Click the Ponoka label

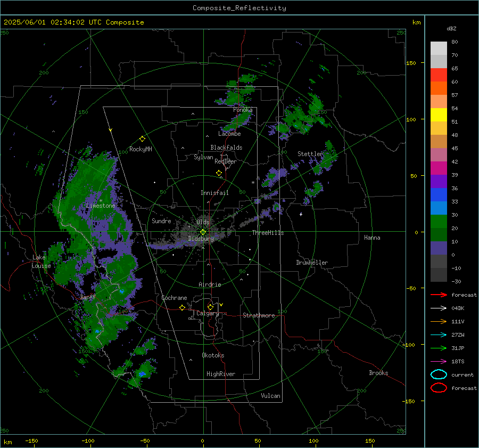pos(243,110)
